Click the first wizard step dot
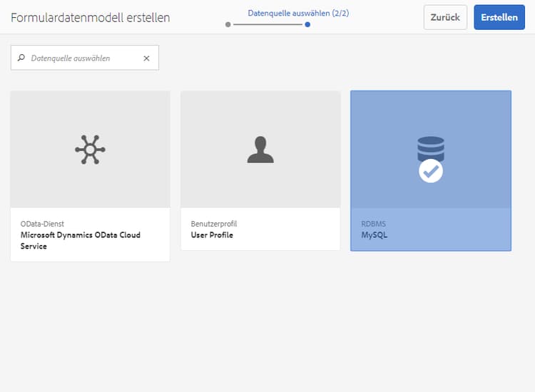 tap(228, 24)
